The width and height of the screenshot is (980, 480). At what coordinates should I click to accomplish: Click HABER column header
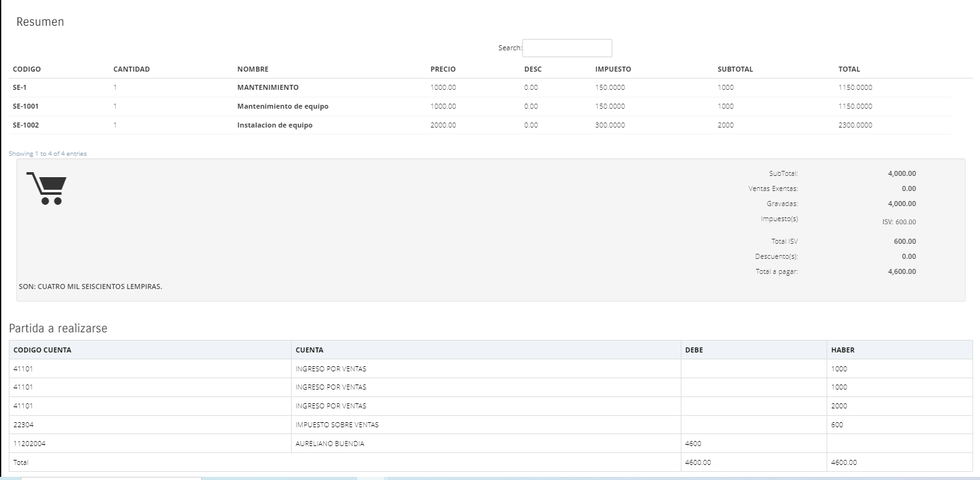(x=842, y=350)
